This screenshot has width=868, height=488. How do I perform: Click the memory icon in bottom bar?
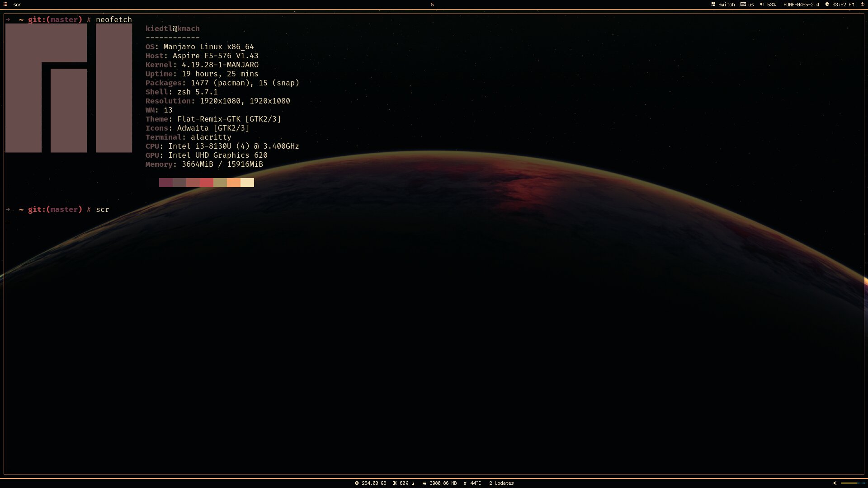424,483
